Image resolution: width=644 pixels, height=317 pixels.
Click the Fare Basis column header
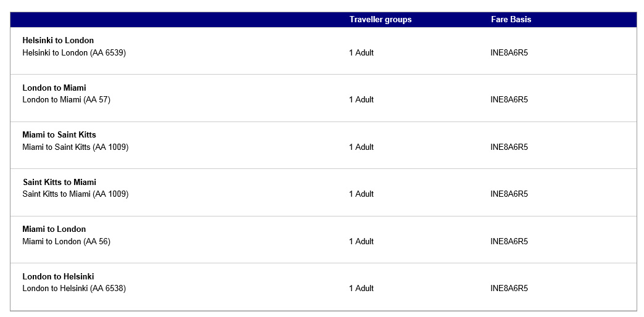tap(511, 20)
